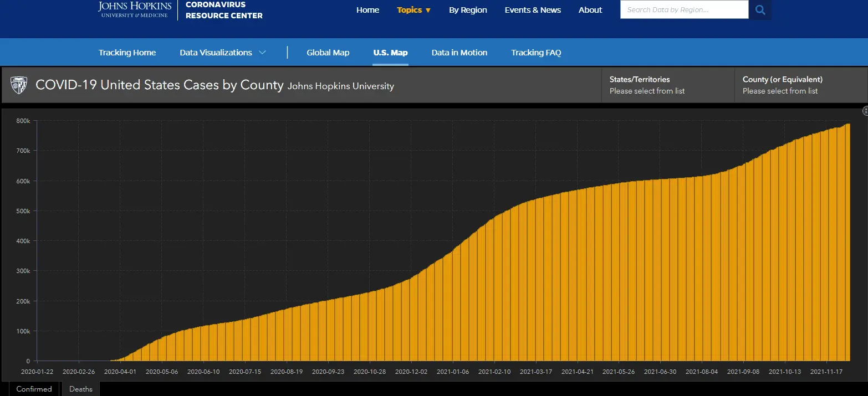Viewport: 868px width, 396px height.
Task: Open Events & News page
Action: [532, 10]
